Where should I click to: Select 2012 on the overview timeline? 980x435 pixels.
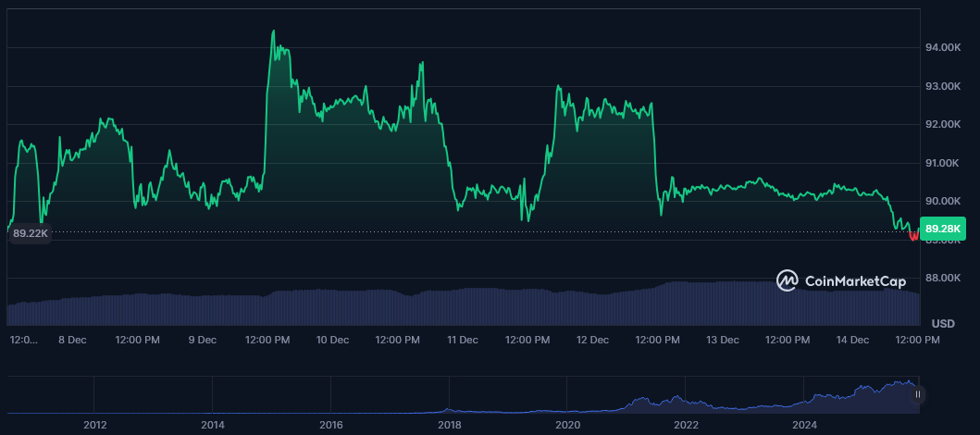94,425
